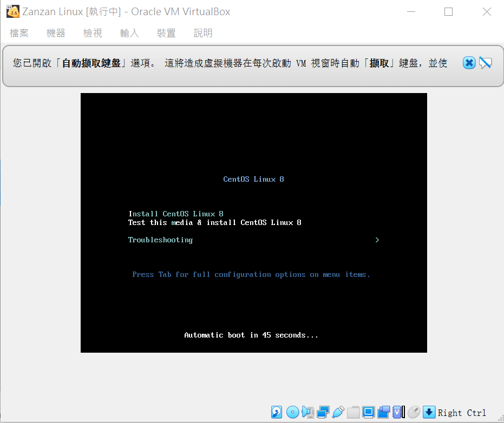Close the VirtualBox window
Screen dimensions: 504x423
[x=487, y=11]
